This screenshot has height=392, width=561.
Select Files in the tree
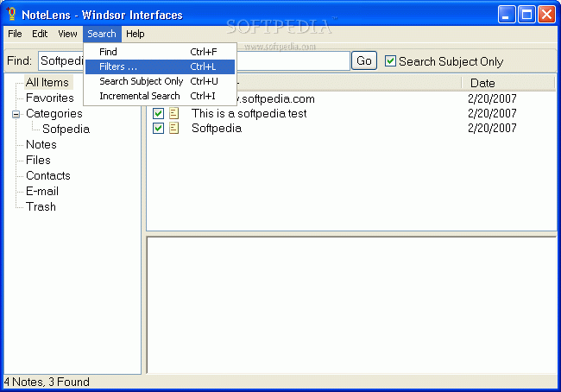[38, 160]
